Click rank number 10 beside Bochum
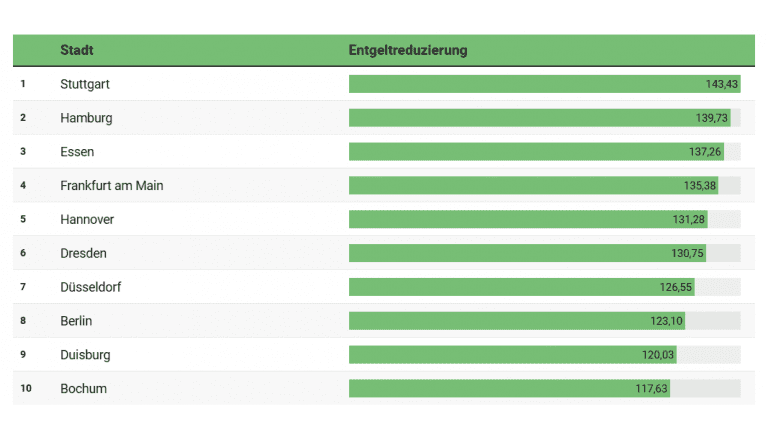The width and height of the screenshot is (768, 432). (26, 388)
